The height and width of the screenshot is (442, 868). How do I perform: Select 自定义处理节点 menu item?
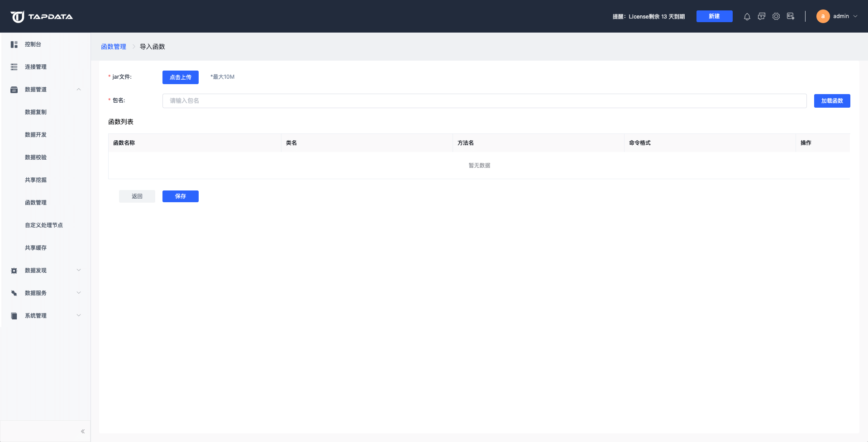click(44, 225)
